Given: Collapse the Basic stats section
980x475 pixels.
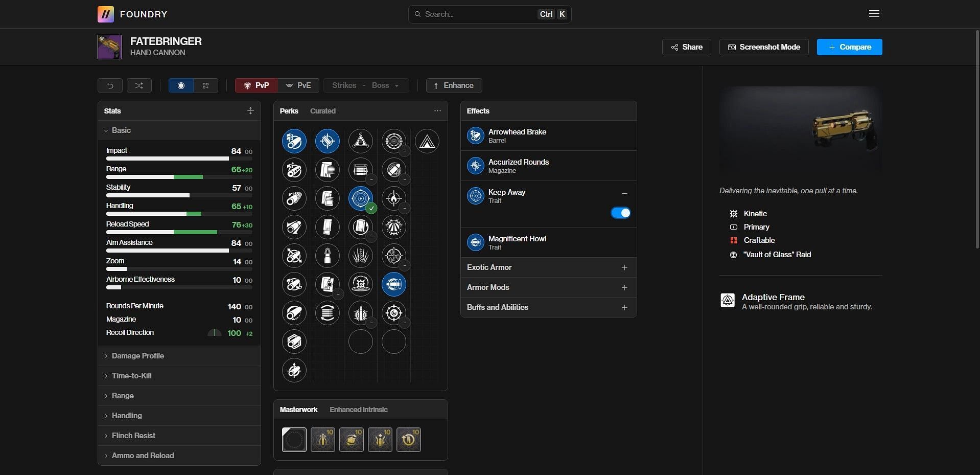Looking at the screenshot, I should (179, 130).
